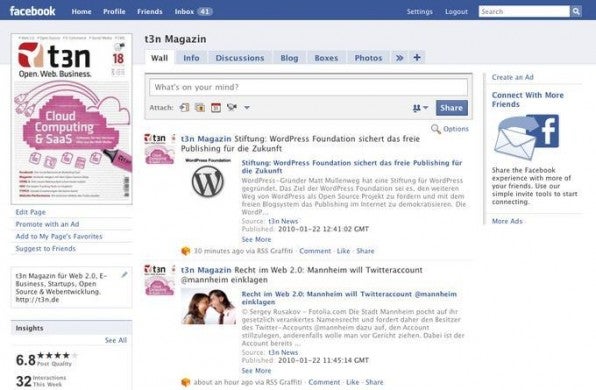
Task: Open the Mannheim Twitteraccount article title link
Action: coord(349,298)
